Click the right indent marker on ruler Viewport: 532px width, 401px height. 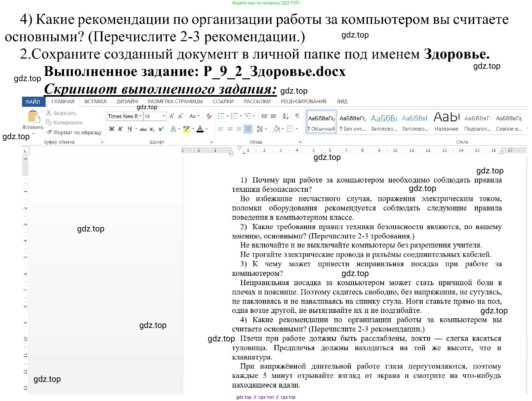(501, 152)
